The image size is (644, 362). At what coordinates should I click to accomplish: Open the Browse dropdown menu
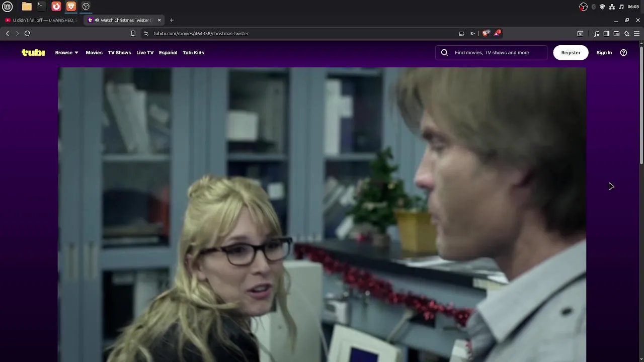66,52
